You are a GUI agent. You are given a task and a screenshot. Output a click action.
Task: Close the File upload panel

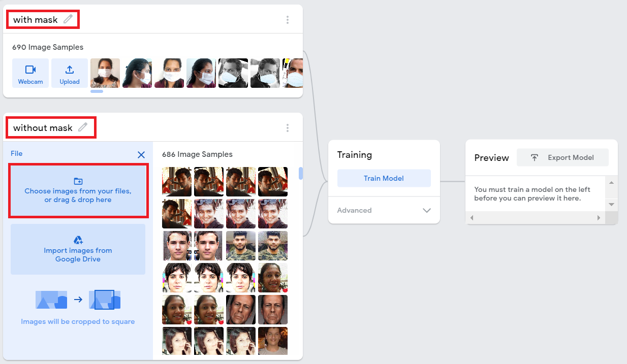(x=141, y=155)
